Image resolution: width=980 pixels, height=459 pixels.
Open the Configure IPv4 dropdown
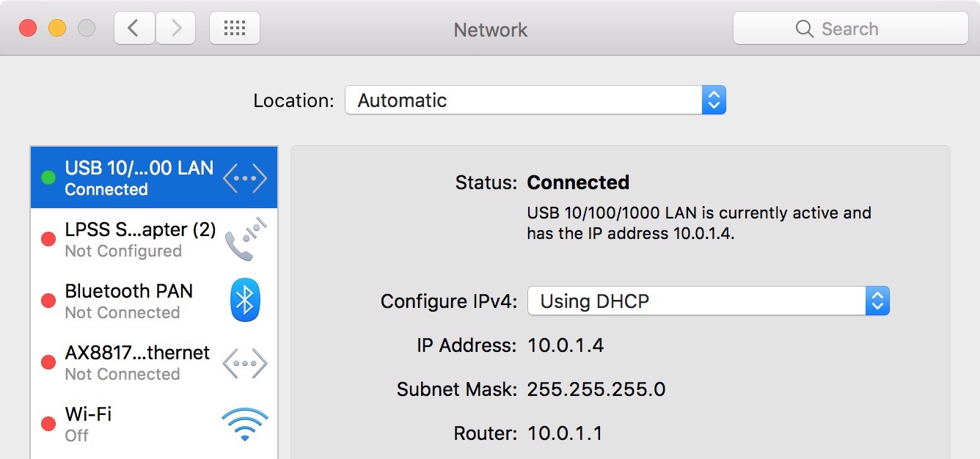(708, 301)
